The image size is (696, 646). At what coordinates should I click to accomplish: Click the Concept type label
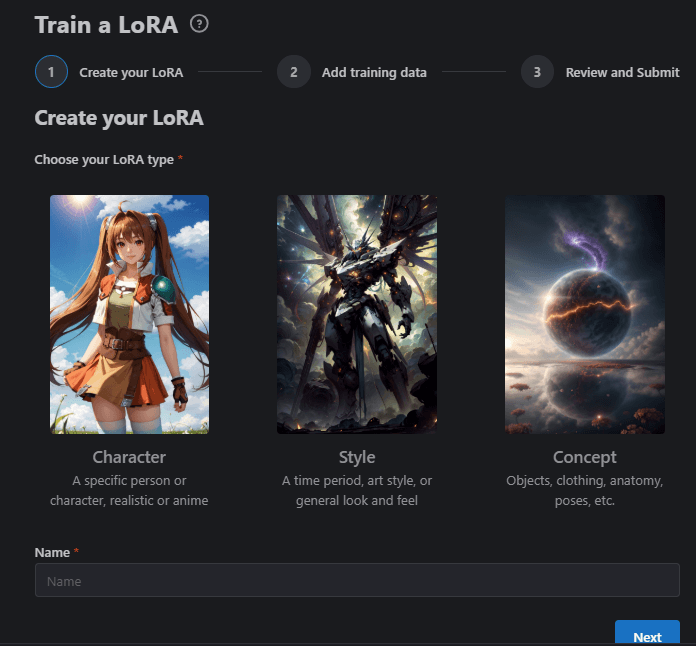[585, 457]
